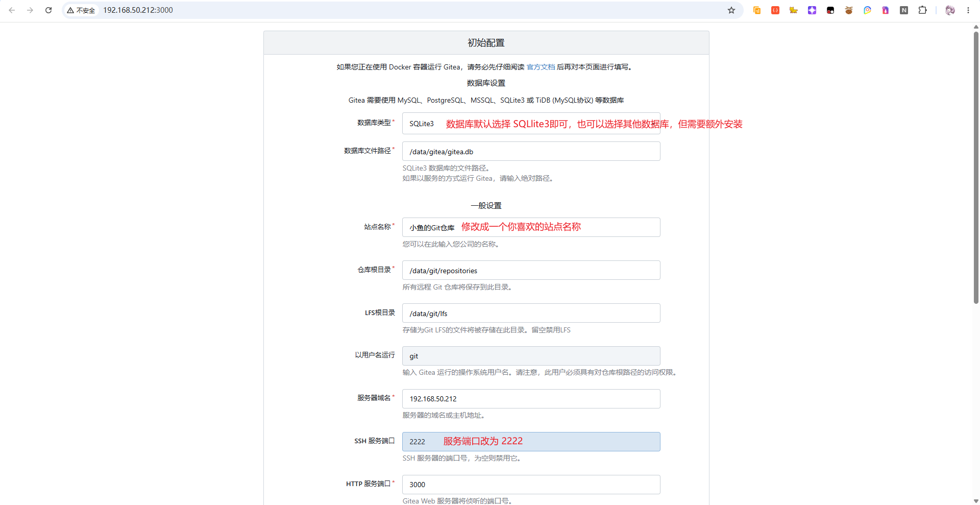Reload the current page

click(x=48, y=10)
